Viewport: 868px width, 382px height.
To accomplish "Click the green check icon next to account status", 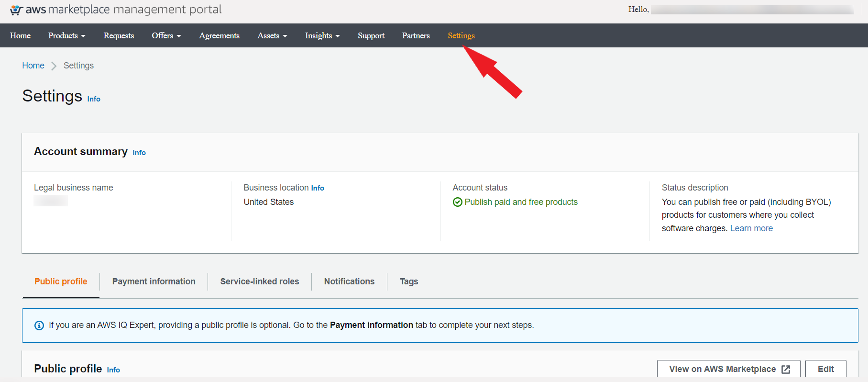I will tap(457, 202).
